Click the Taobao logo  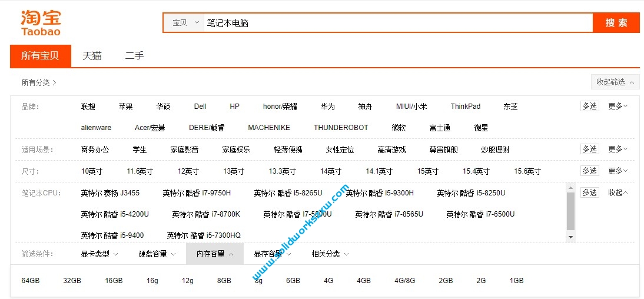coord(41,23)
